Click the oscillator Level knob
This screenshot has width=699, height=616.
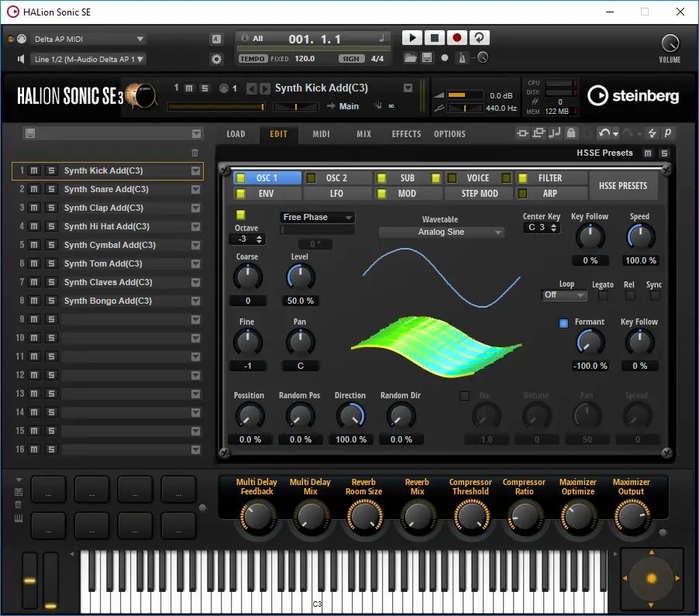tap(300, 277)
